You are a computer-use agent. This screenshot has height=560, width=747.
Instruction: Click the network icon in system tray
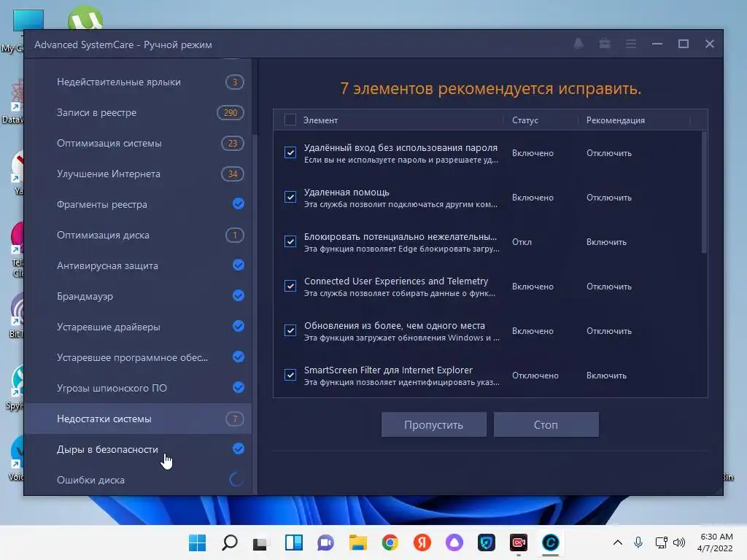661,542
